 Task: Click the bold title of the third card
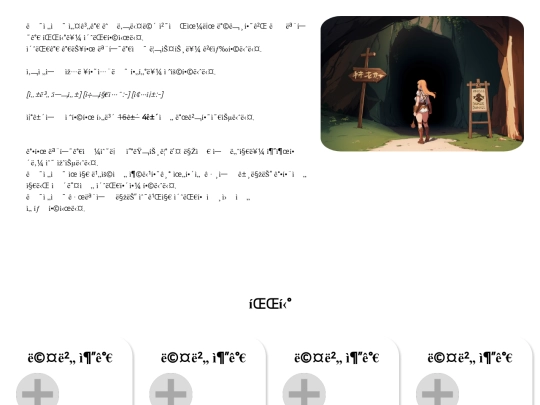click(x=337, y=358)
